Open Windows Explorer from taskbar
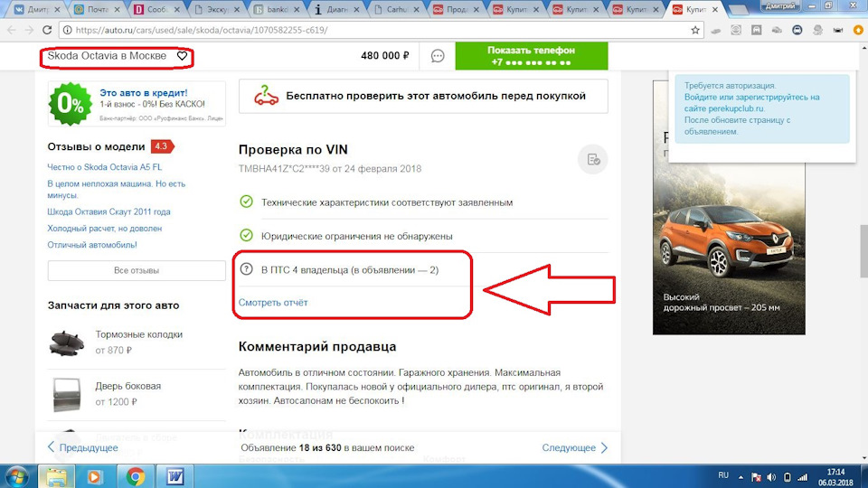Screen dimensions: 868x488 (56, 476)
